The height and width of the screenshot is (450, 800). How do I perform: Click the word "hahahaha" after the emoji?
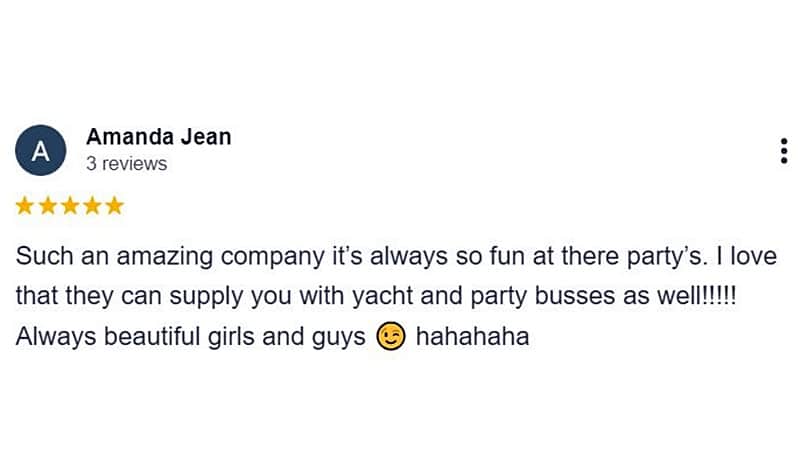pyautogui.click(x=471, y=338)
